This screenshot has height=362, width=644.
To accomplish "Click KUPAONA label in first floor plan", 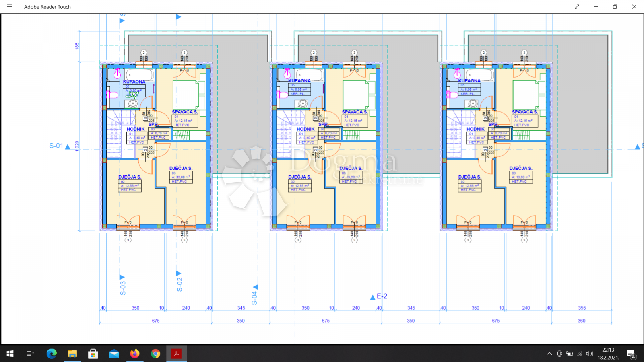I will pos(134,82).
